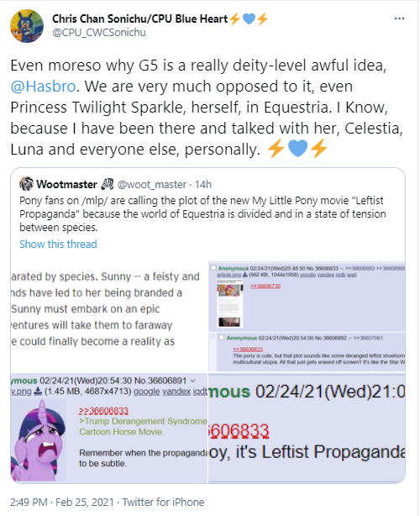Image resolution: width=420 pixels, height=516 pixels.
Task: Open the @Hasbro mention link
Action: tap(43, 87)
